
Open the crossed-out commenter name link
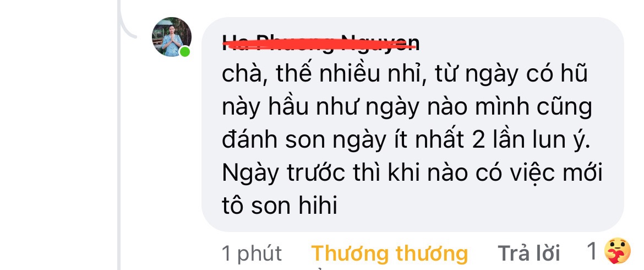(321, 43)
